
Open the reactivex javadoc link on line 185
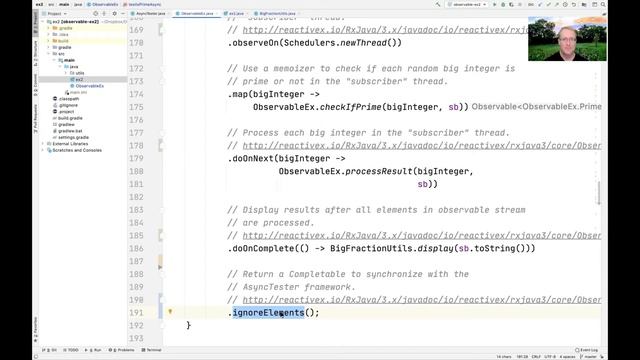422,236
